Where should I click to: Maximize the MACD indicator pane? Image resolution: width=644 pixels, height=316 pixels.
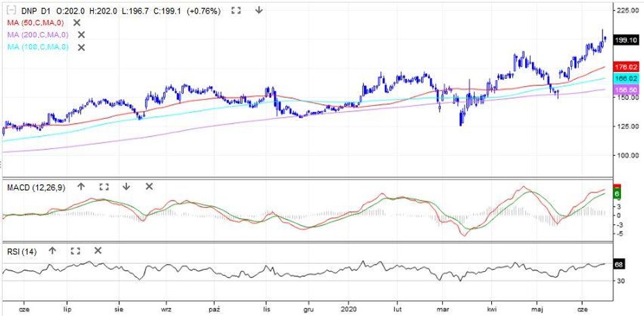pos(104,186)
